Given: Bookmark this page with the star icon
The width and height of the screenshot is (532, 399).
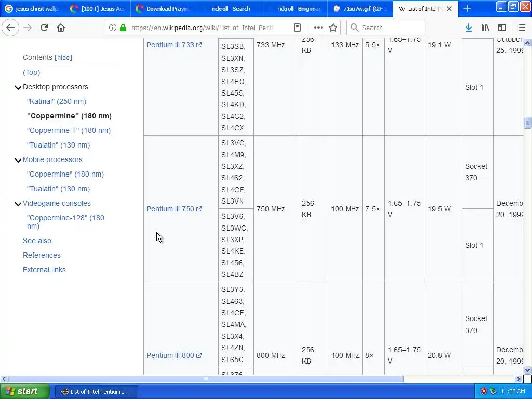Looking at the screenshot, I should coord(333,28).
